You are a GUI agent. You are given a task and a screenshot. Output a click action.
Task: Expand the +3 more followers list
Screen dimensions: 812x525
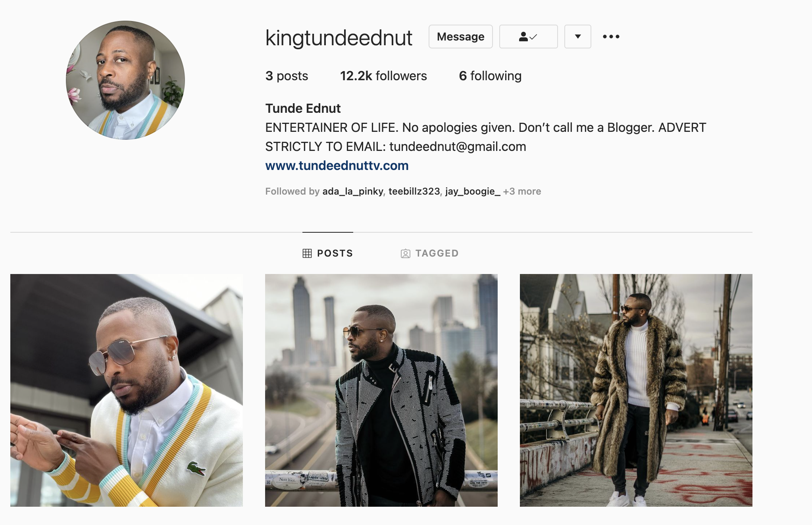[522, 191]
